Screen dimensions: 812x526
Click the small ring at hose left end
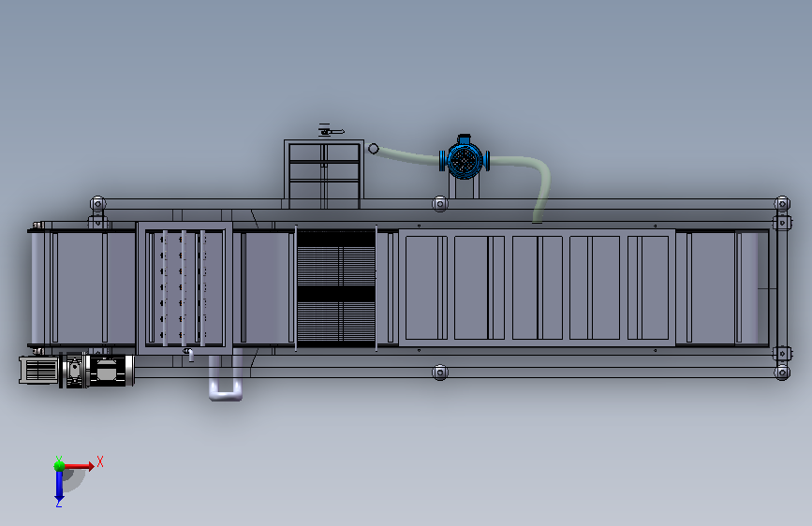point(374,149)
